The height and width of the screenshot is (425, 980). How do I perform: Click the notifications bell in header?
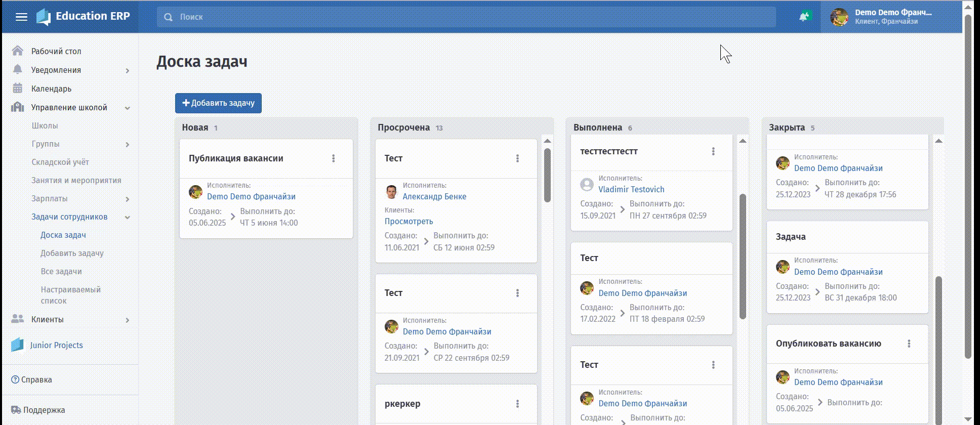tap(804, 17)
